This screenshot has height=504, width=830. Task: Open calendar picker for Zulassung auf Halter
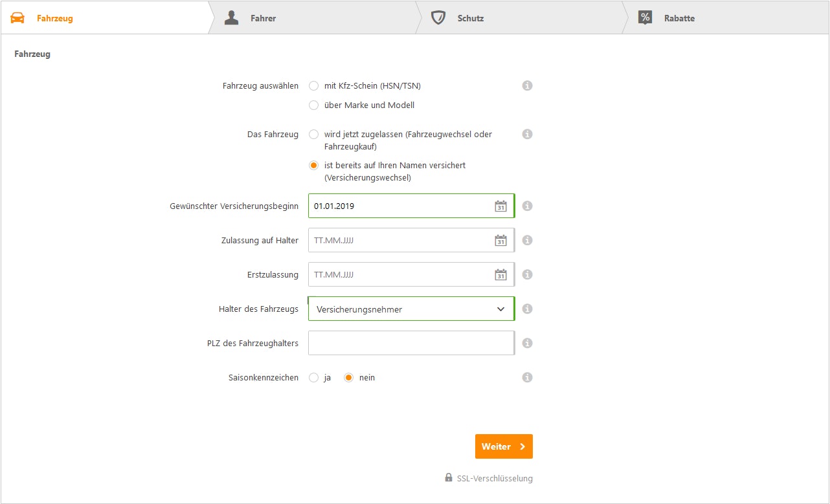[x=500, y=241]
